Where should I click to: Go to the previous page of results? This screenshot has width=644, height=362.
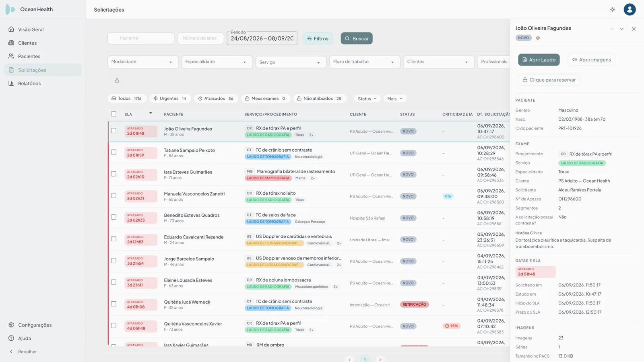[x=349, y=360]
